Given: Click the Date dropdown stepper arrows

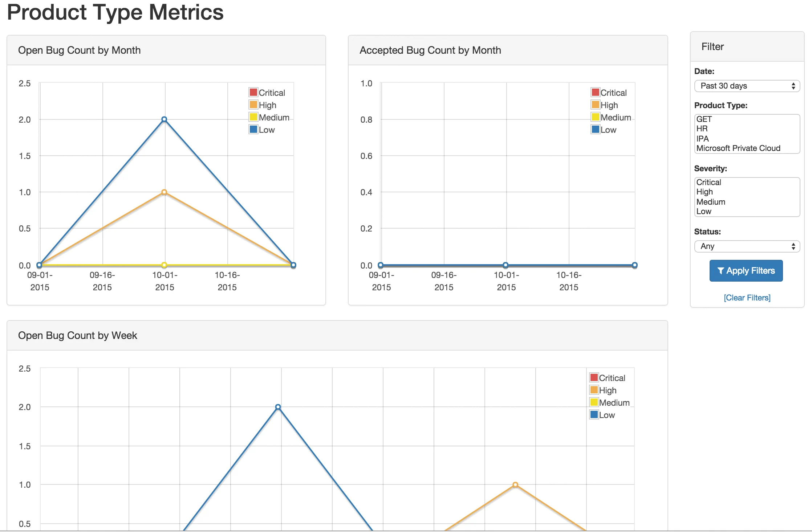Looking at the screenshot, I should (793, 86).
